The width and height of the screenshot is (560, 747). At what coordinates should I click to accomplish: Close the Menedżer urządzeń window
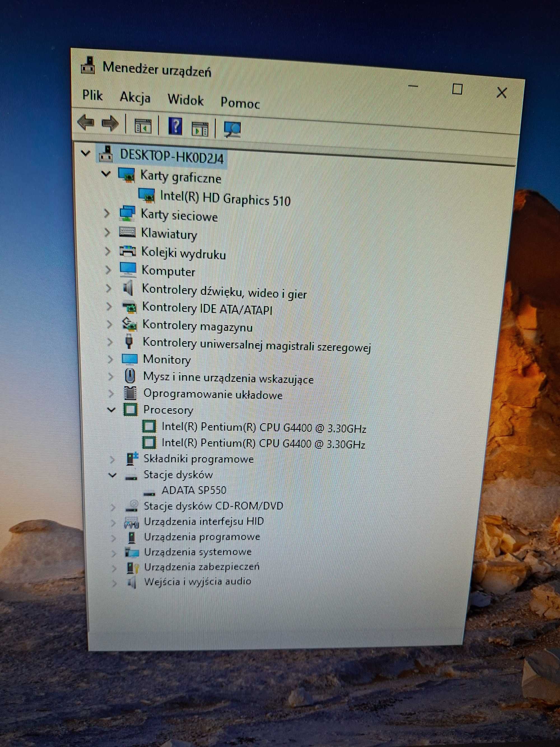pos(501,92)
